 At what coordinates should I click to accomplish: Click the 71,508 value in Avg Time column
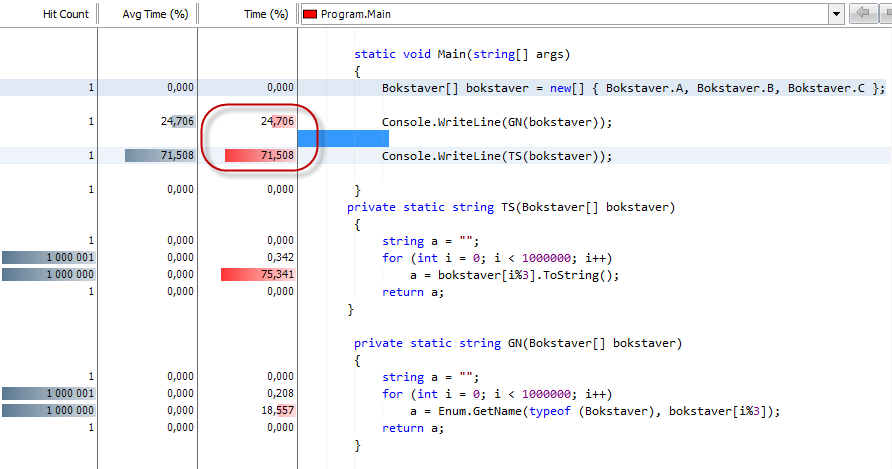point(177,155)
